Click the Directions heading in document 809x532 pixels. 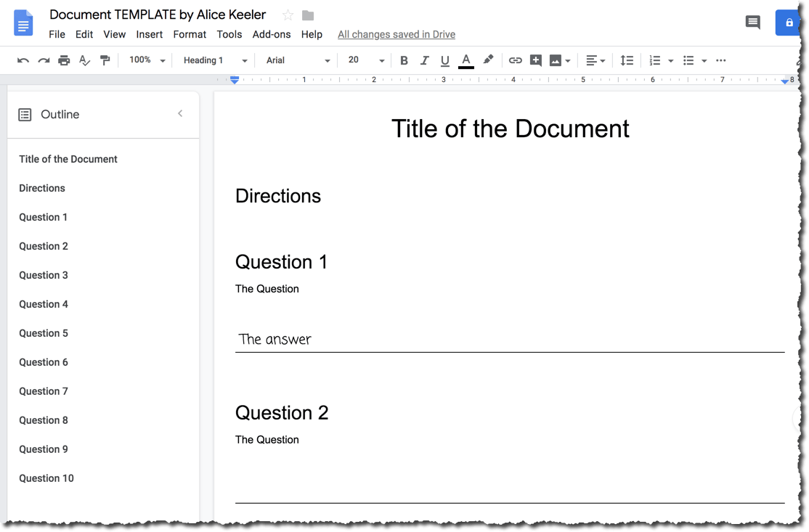(278, 196)
